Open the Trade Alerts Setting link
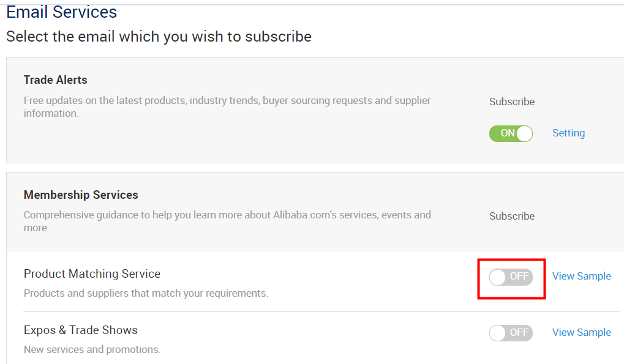This screenshot has height=364, width=624. 568,133
